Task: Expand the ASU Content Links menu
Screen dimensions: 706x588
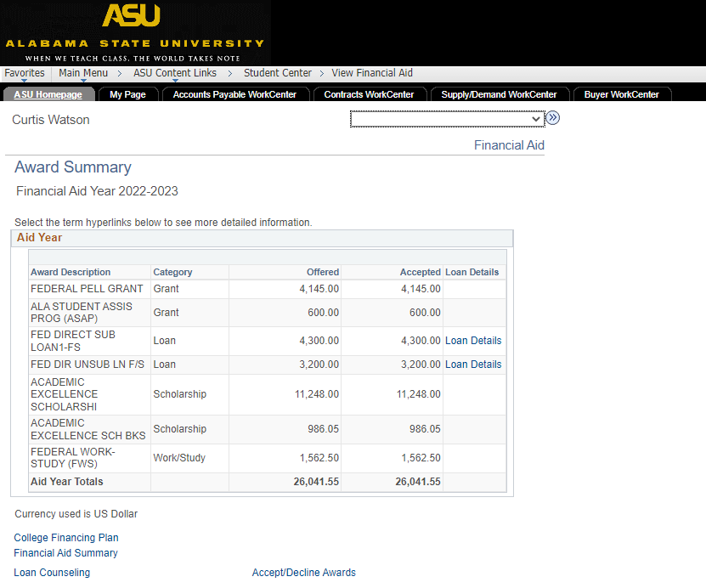Action: pos(175,73)
